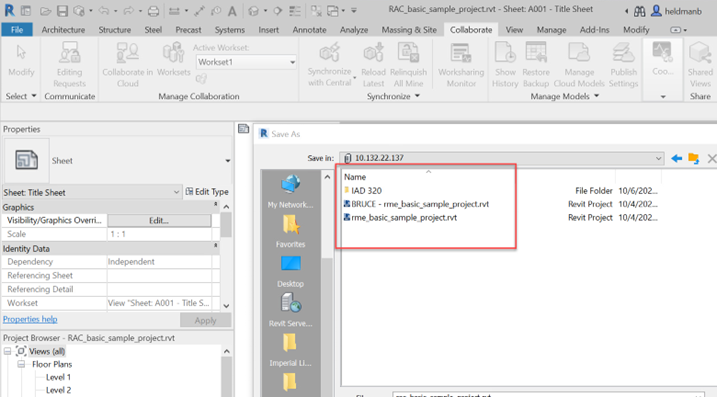
Task: Open the Properties help link
Action: (x=30, y=319)
